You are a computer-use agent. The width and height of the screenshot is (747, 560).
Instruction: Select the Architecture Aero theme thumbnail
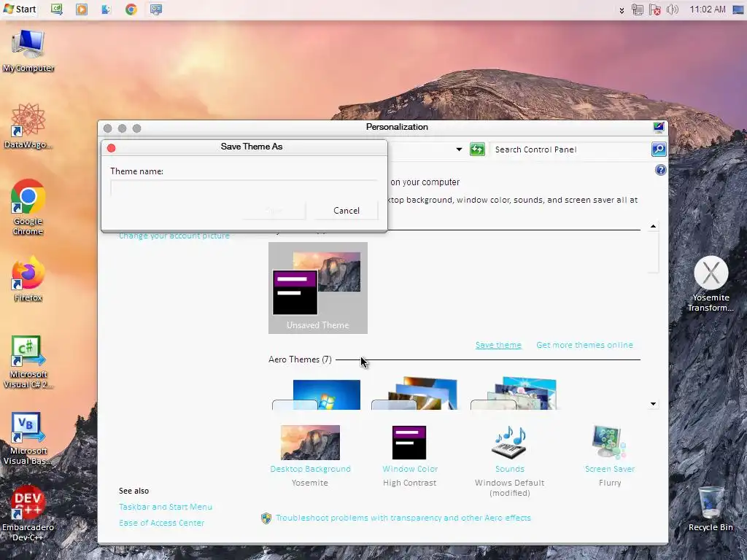414,393
